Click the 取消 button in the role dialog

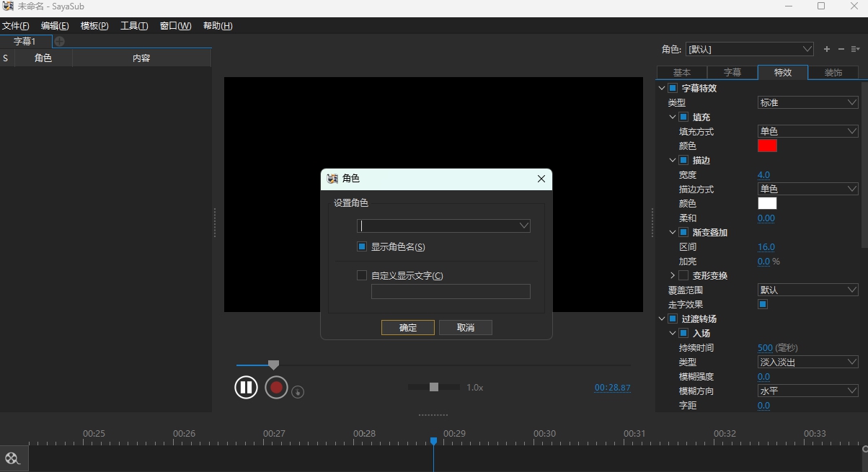pyautogui.click(x=465, y=327)
